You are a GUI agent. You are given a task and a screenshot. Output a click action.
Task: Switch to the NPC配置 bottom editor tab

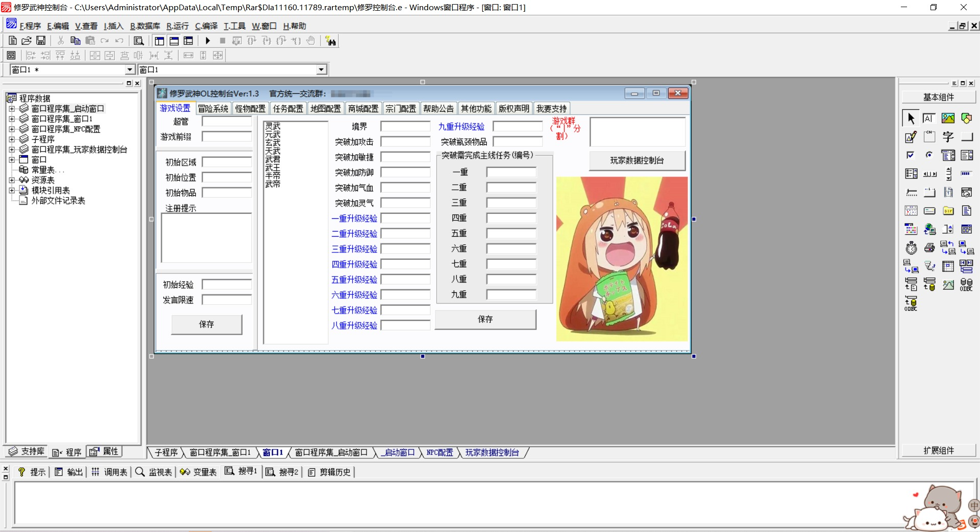coord(439,452)
